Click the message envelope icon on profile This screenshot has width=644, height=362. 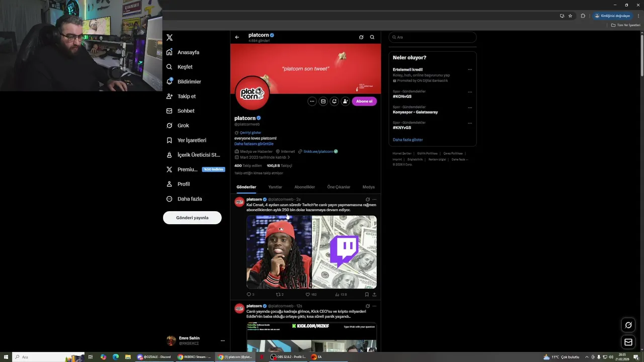[x=323, y=101]
